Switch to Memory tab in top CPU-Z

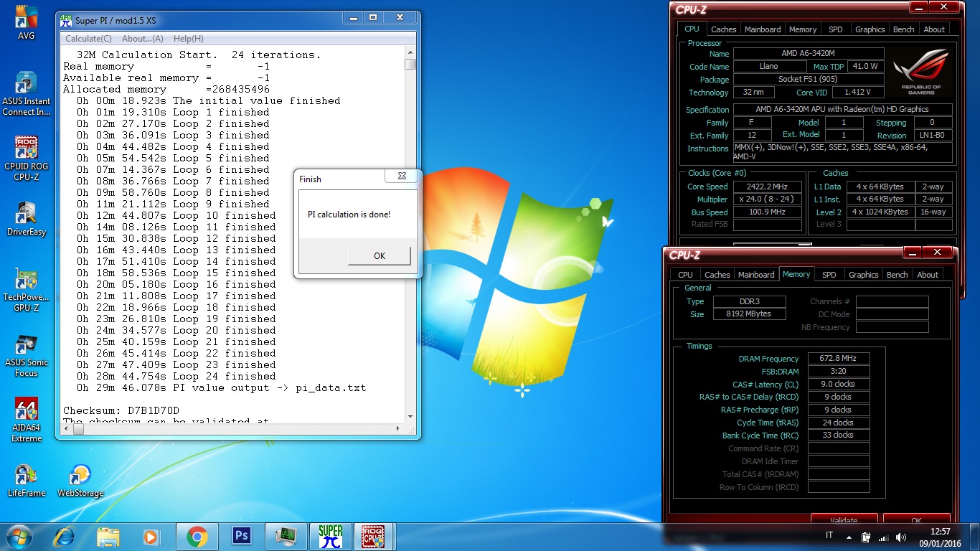(x=803, y=29)
